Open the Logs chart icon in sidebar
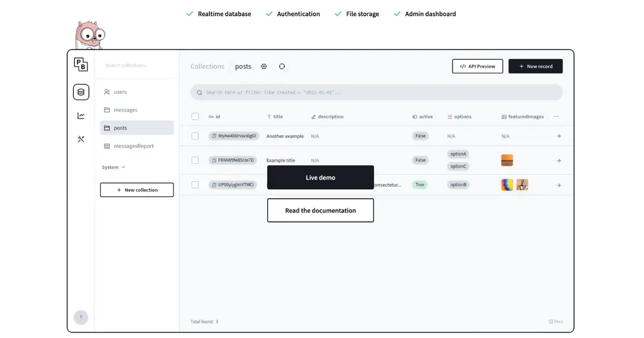The image size is (644, 338). point(81,115)
